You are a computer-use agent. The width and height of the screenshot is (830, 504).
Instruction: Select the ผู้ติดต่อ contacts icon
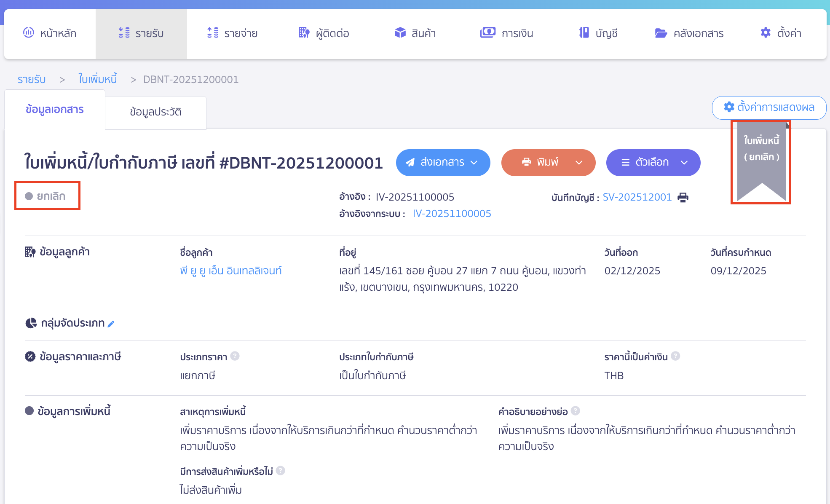(303, 32)
